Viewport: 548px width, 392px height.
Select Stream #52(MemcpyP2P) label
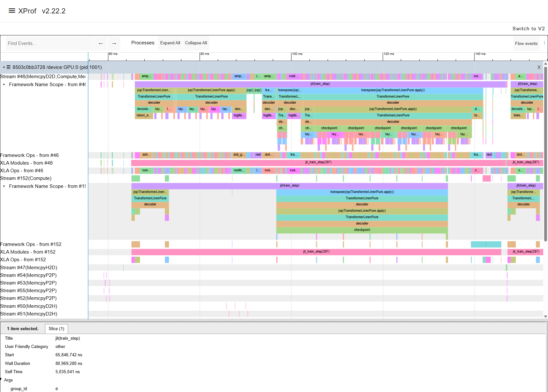(28, 298)
